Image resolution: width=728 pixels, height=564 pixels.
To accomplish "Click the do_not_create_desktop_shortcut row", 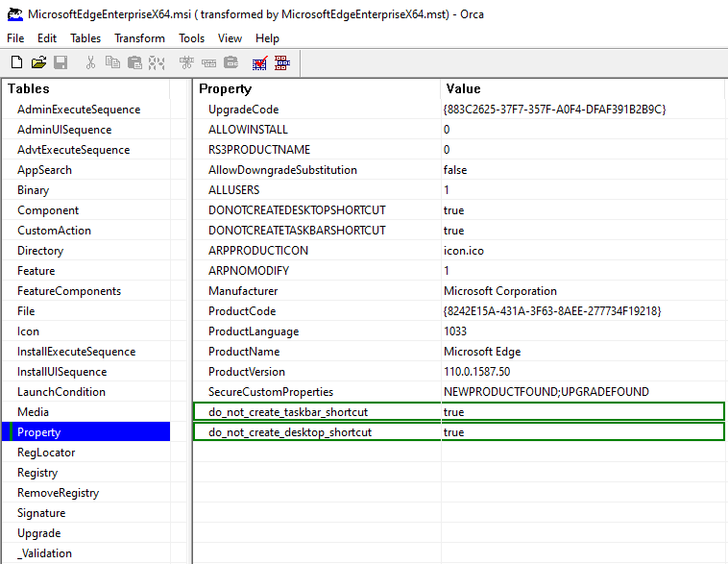I will pos(459,432).
